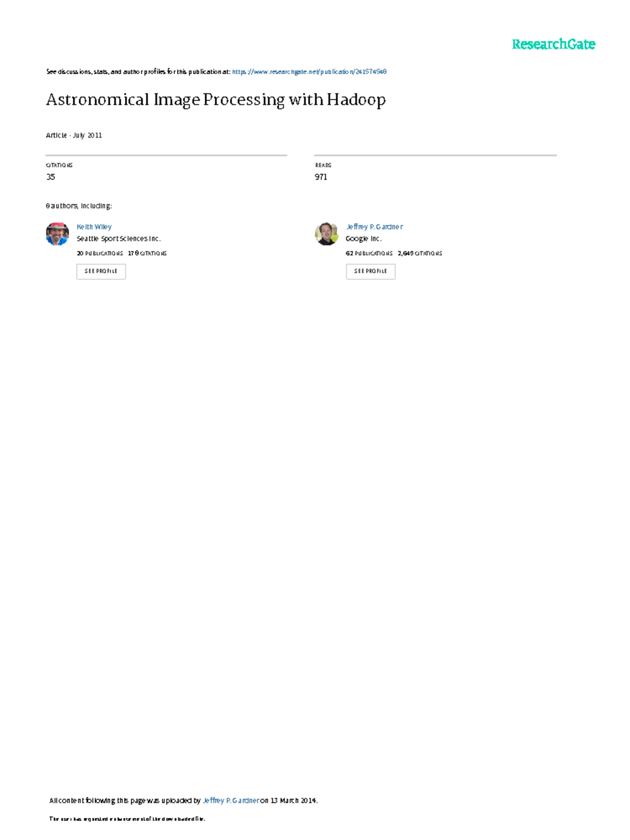Click Jeffrey P. Gardner's profile photo
This screenshot has width=630, height=840.
pos(327,234)
